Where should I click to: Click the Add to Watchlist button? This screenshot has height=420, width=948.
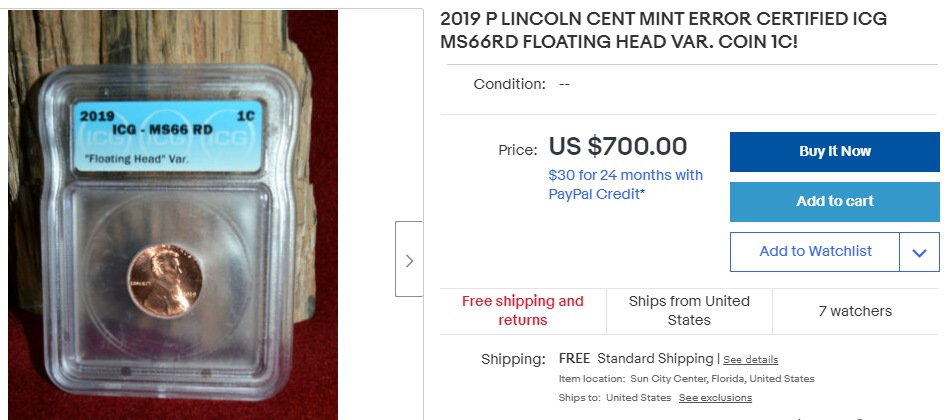point(815,252)
